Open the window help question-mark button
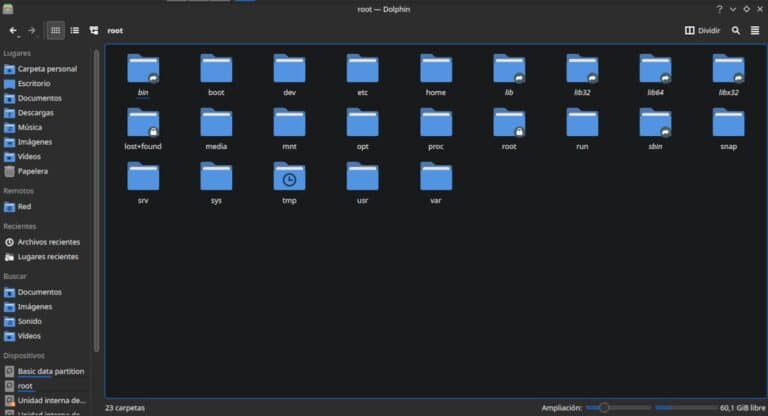Screen dimensions: 768x416 coord(719,9)
